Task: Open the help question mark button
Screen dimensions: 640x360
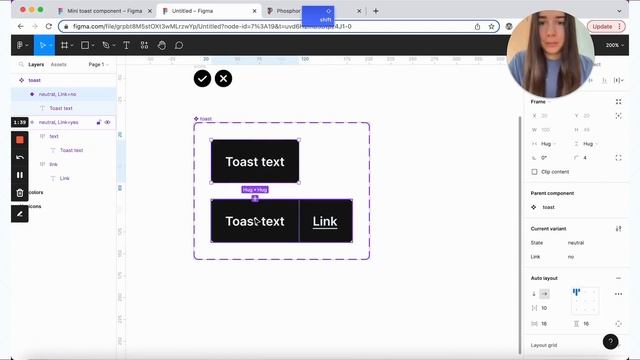Action: click(x=611, y=342)
